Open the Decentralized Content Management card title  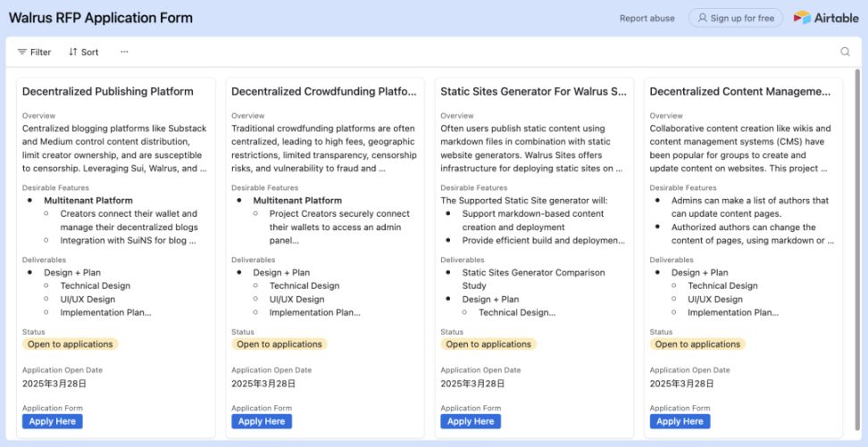point(740,91)
